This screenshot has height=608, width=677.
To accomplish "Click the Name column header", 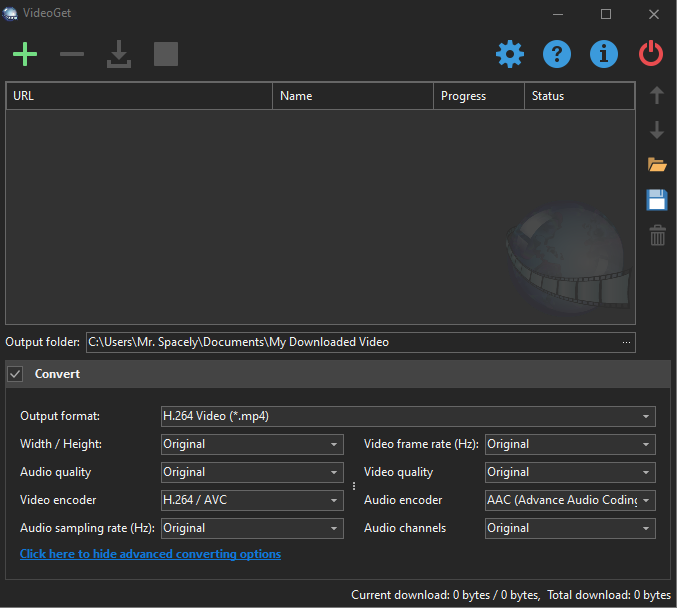I will tap(353, 96).
